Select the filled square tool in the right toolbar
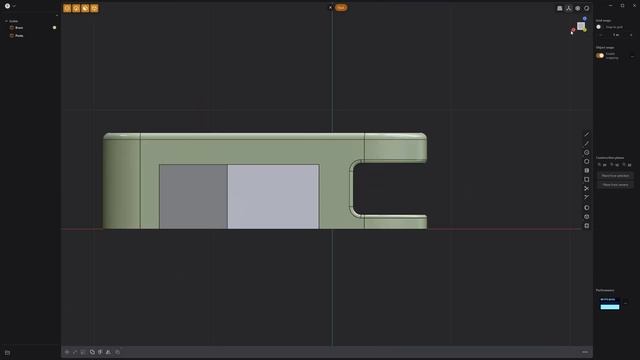This screenshot has width=640, height=360. click(x=587, y=170)
